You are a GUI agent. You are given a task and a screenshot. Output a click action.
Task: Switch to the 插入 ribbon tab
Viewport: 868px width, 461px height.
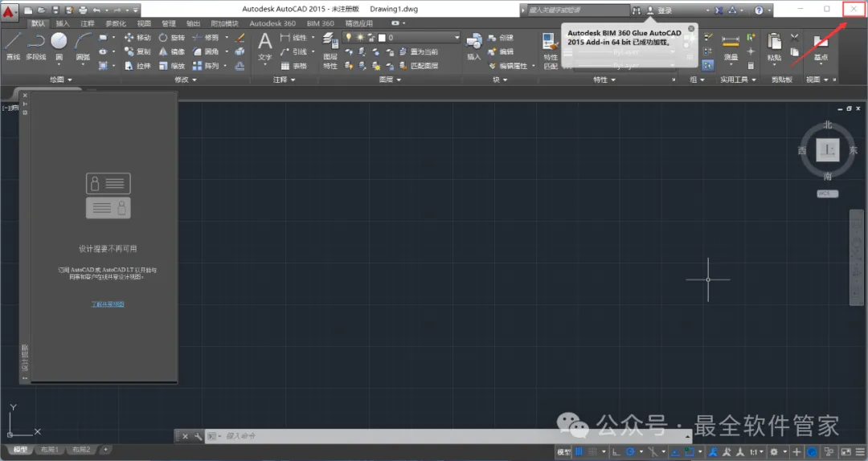coord(63,23)
